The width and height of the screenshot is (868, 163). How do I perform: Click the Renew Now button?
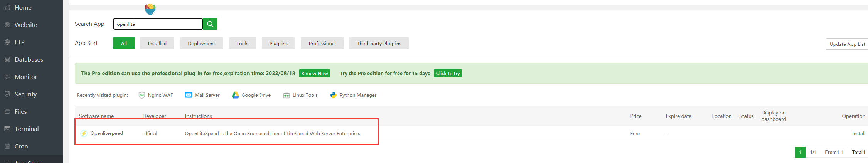pos(314,74)
